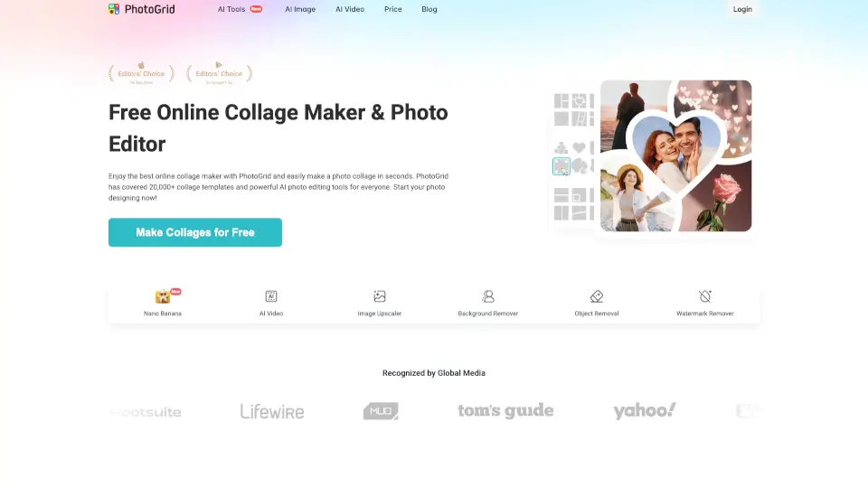Select the Background Remover icon
The image size is (868, 488).
click(487, 296)
